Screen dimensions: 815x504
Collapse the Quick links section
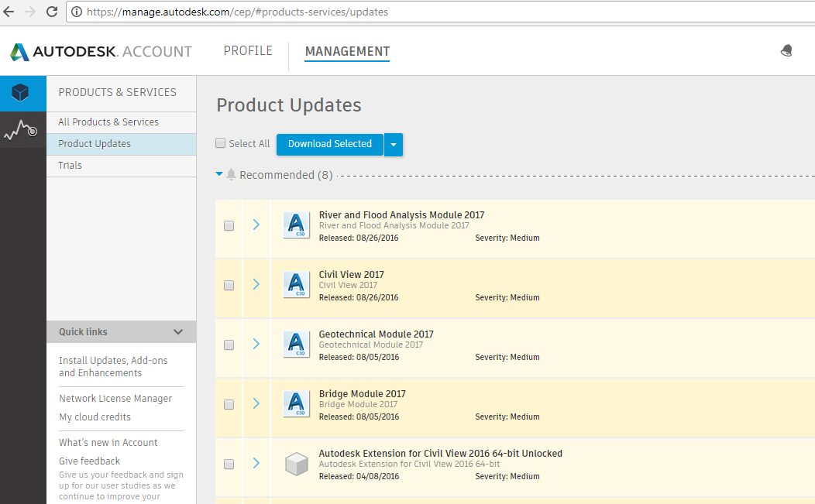(x=179, y=331)
